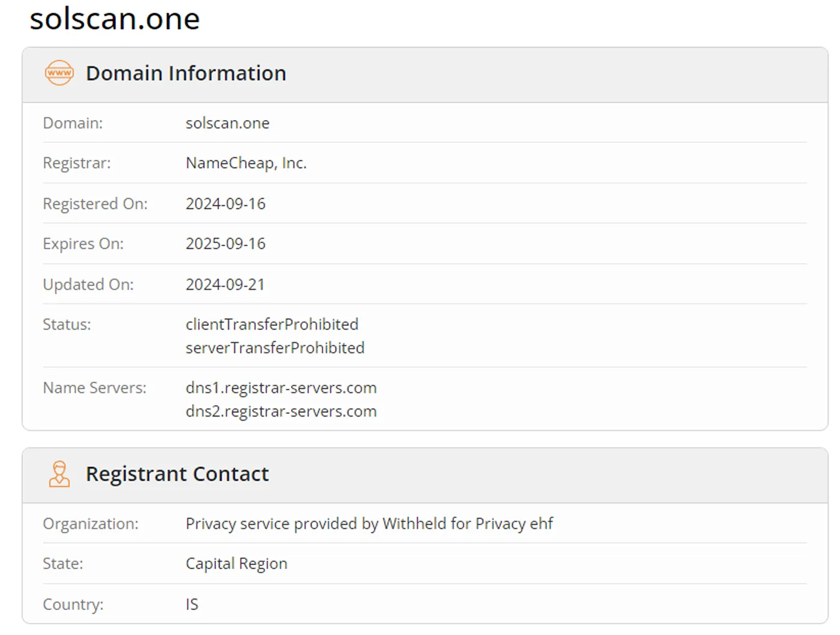840x635 pixels.
Task: Click the Name Servers label
Action: click(x=94, y=388)
